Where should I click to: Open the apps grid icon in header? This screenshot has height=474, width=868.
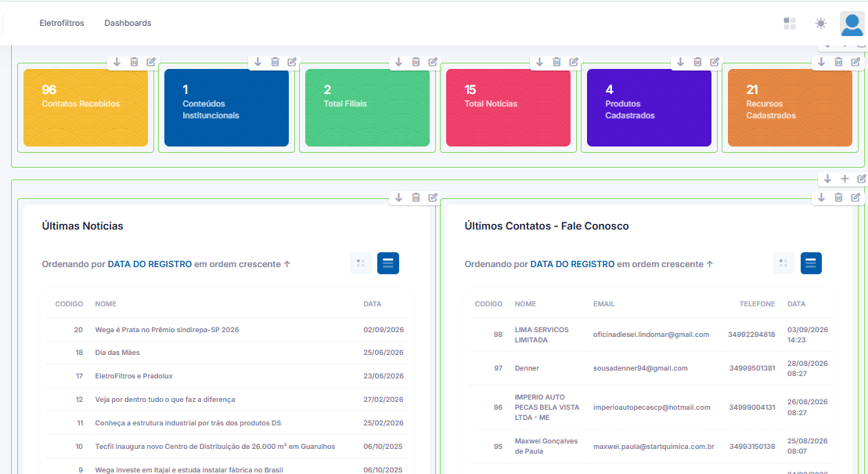coord(790,24)
